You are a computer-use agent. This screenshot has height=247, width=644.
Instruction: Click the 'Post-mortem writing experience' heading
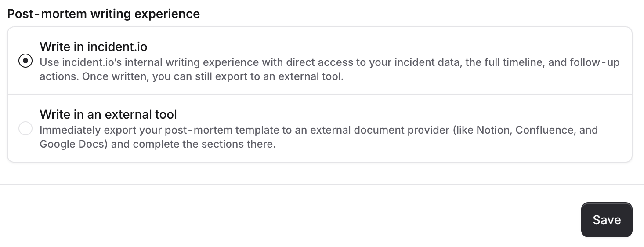pos(104,14)
